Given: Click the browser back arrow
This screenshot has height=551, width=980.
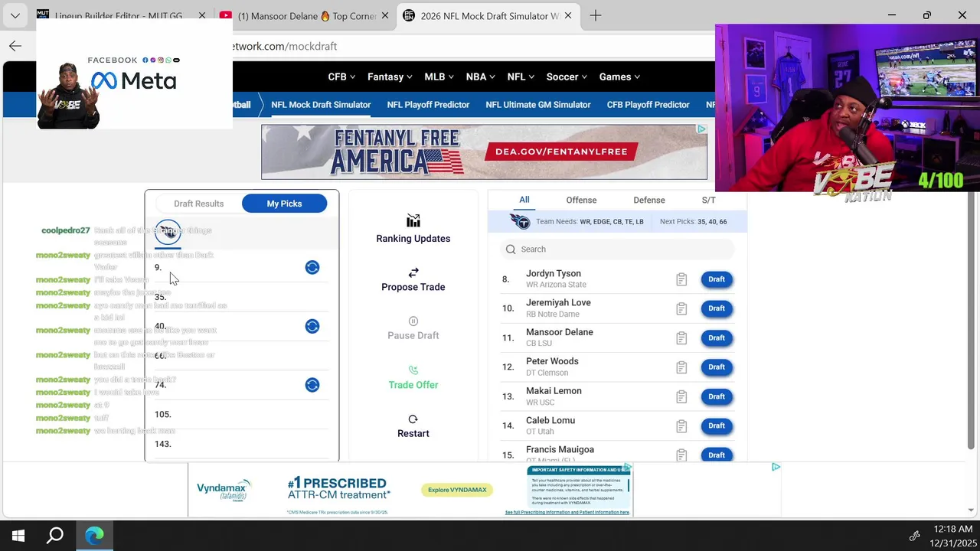Looking at the screenshot, I should coord(15,46).
